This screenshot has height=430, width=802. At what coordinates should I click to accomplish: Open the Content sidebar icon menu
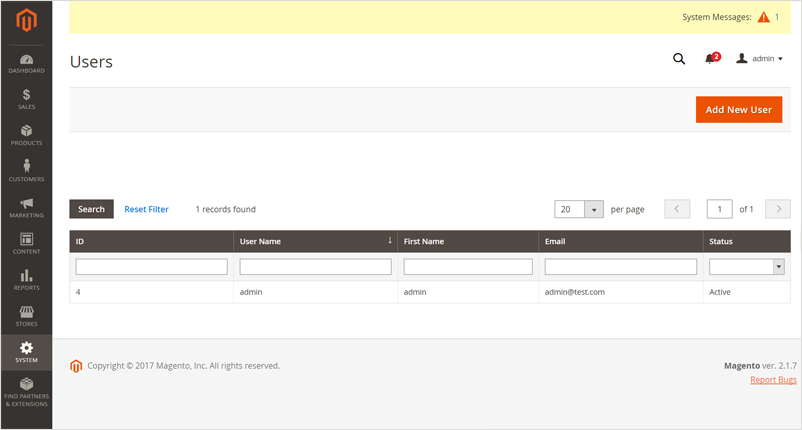point(26,243)
